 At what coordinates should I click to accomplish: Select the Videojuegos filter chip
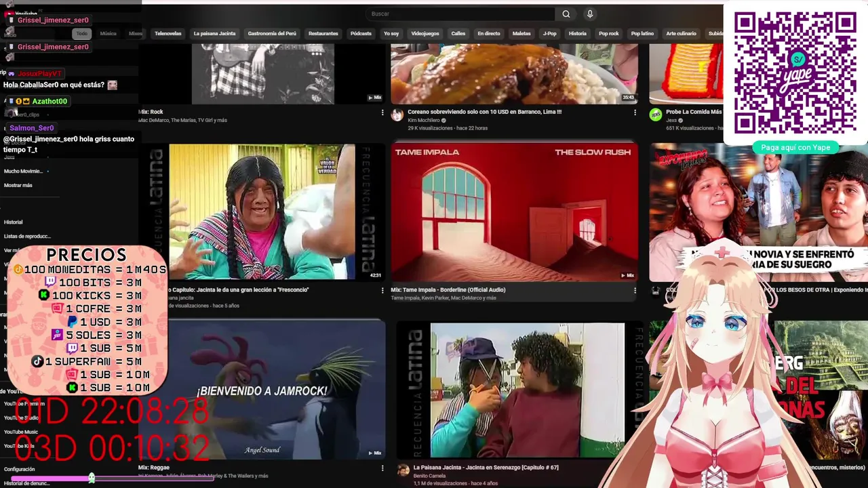[x=425, y=33]
